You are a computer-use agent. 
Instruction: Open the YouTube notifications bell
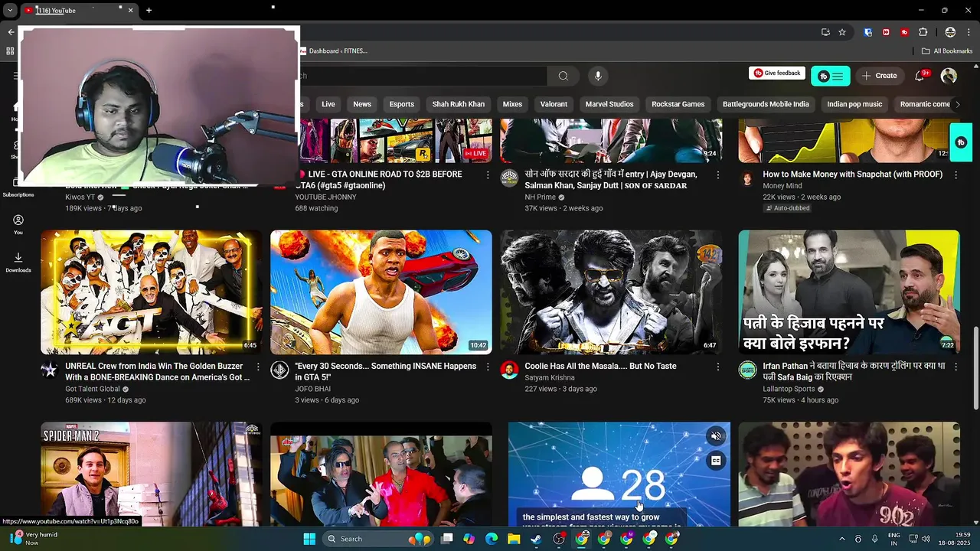tap(921, 76)
